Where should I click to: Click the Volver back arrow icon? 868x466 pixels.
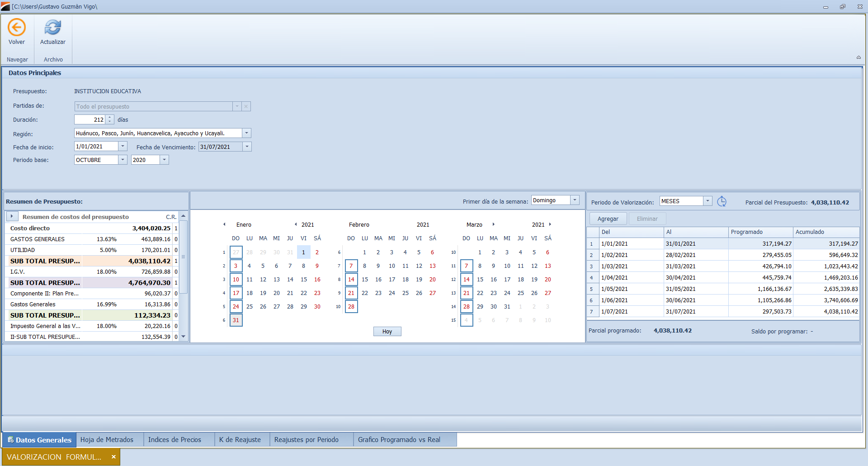point(17,28)
